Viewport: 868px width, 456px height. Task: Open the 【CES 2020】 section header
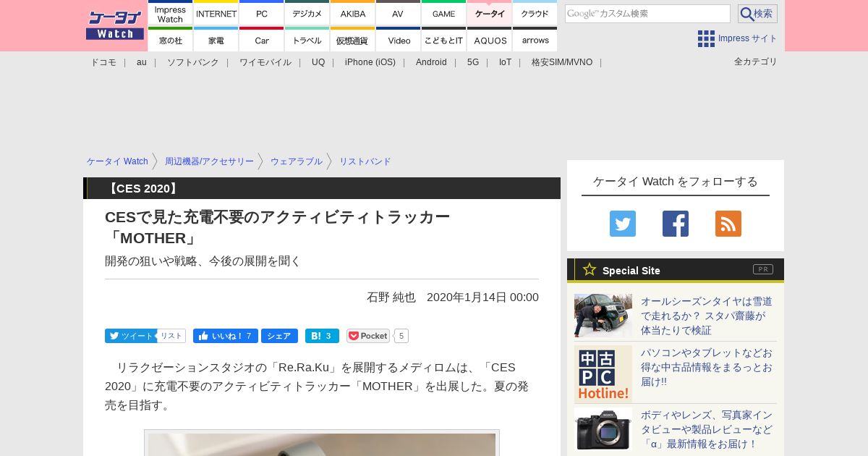click(x=322, y=188)
